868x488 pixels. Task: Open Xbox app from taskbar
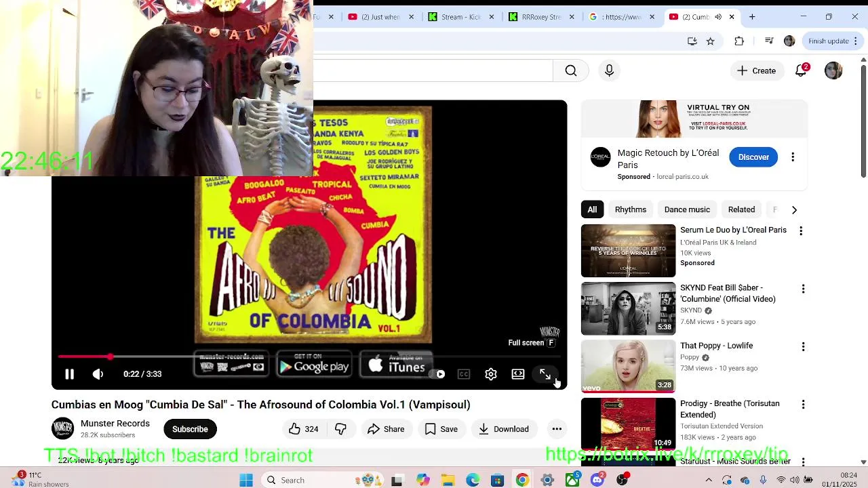pyautogui.click(x=573, y=481)
